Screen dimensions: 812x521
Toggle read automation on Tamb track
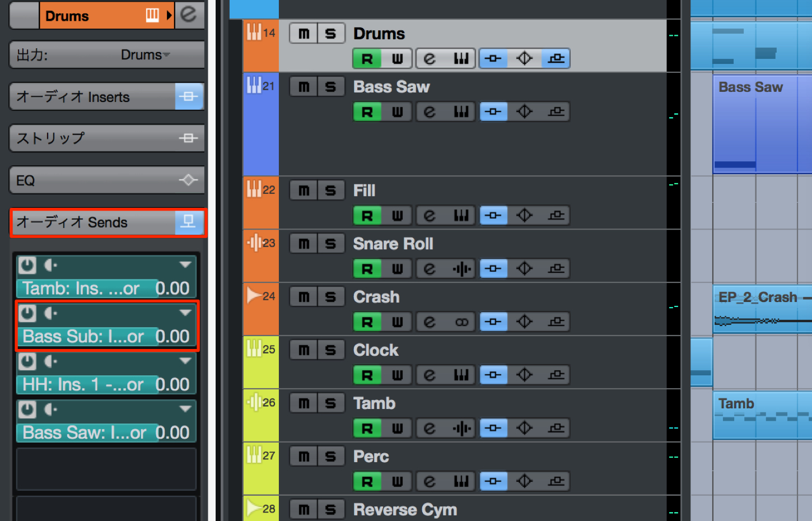pos(367,428)
